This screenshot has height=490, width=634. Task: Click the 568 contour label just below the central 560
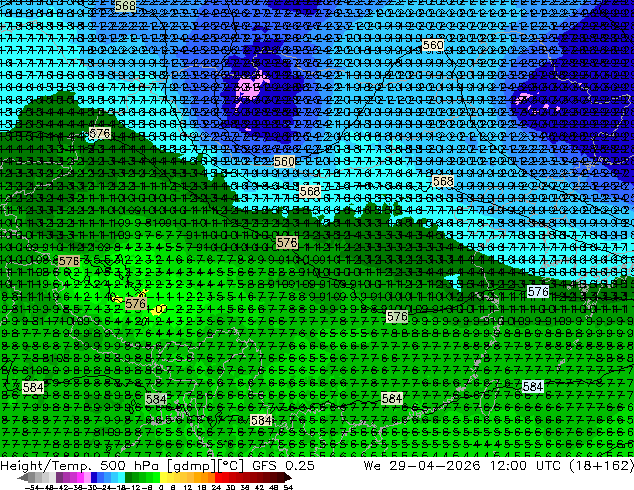[x=310, y=191]
